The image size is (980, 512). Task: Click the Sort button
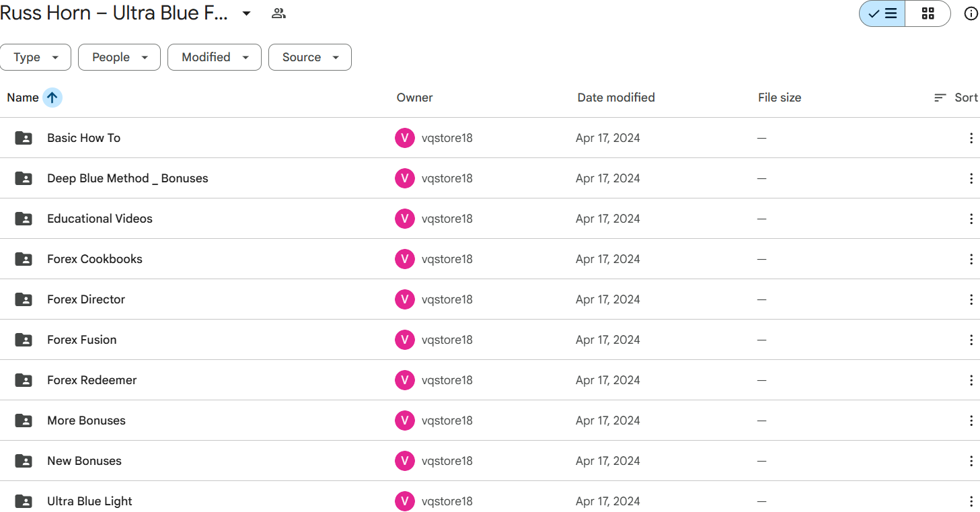[956, 98]
